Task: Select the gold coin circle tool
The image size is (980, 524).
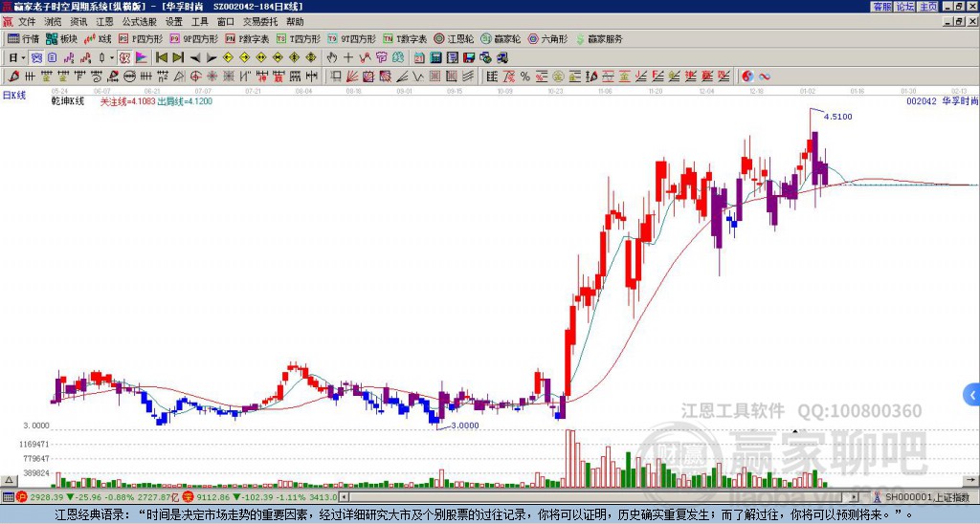Action: click(x=558, y=76)
